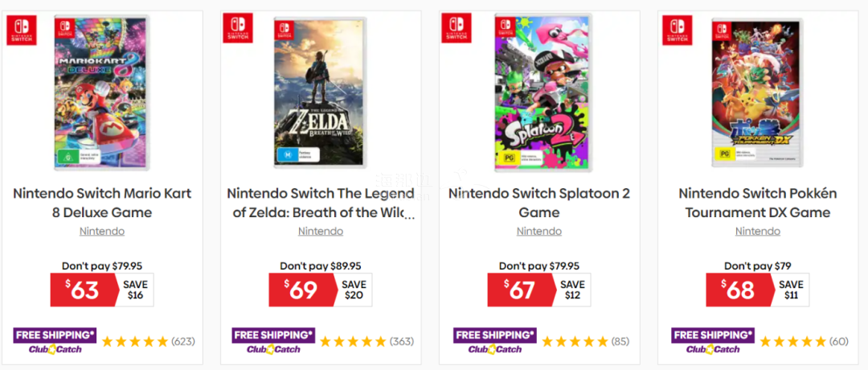
Task: Open Nintendo Switch Splatoon 2 Game title link
Action: (x=539, y=203)
